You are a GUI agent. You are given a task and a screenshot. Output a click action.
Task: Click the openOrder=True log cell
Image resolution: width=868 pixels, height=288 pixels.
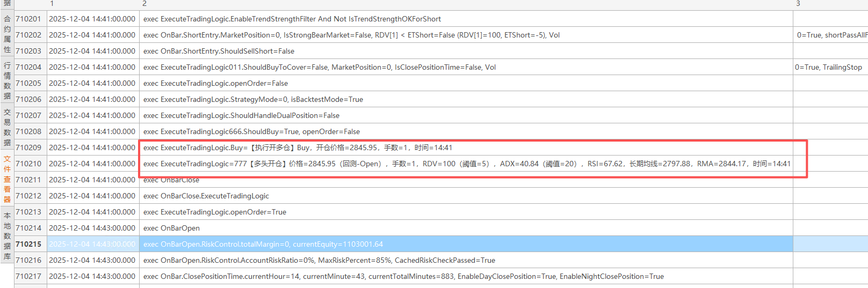tap(214, 212)
